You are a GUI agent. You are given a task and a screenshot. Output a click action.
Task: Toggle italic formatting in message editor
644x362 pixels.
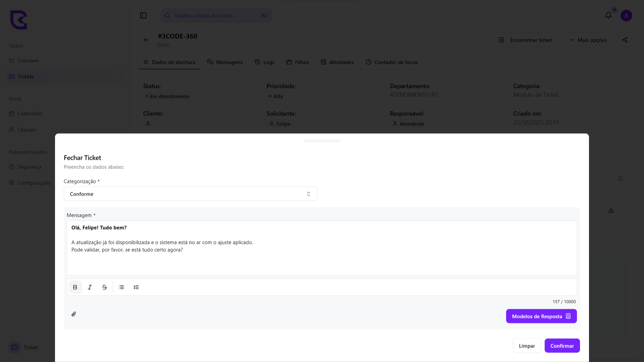click(x=90, y=287)
